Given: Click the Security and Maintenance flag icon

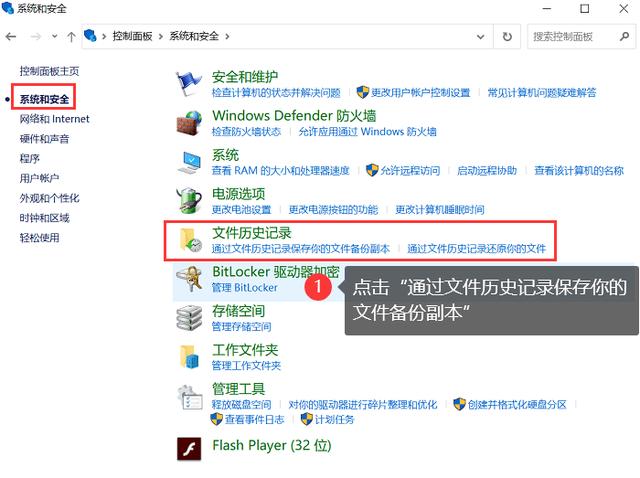Looking at the screenshot, I should tap(188, 84).
